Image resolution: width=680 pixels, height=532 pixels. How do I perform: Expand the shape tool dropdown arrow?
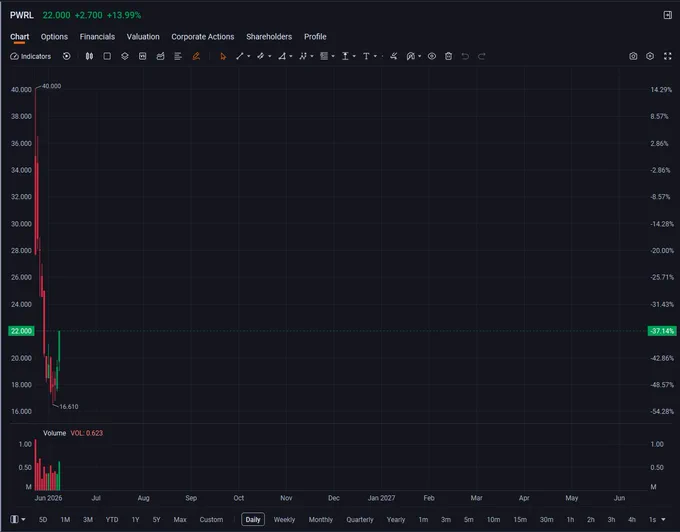291,56
